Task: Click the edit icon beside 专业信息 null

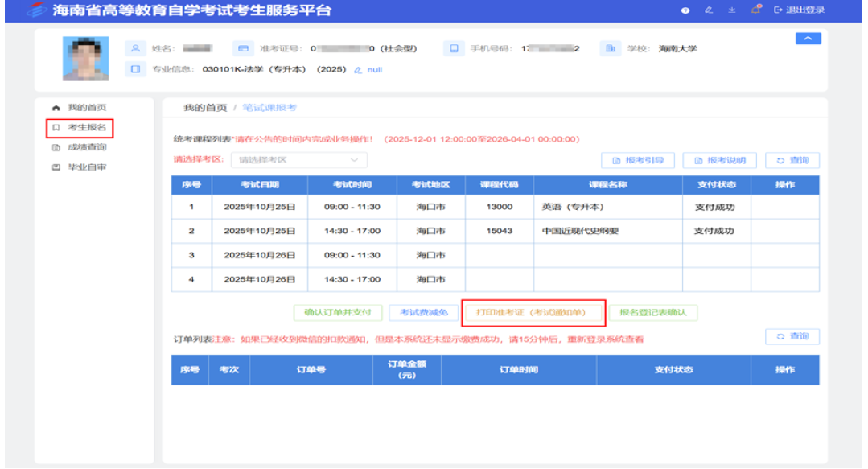Action: (x=358, y=70)
